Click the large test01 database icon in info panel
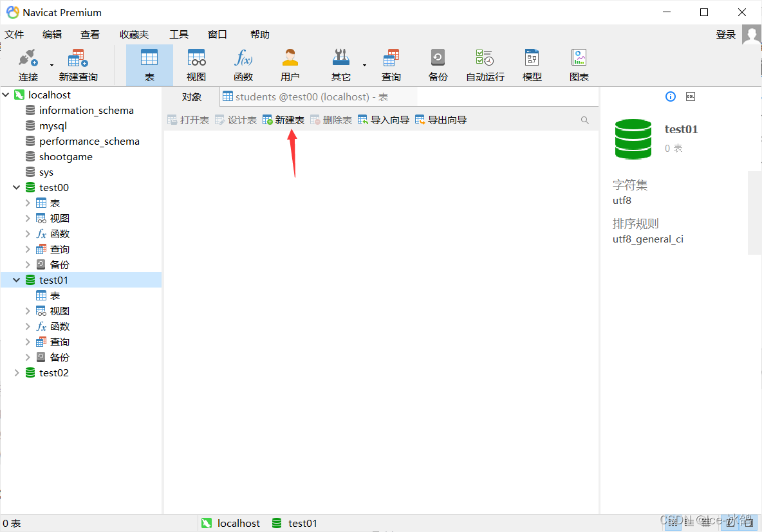 coord(633,139)
